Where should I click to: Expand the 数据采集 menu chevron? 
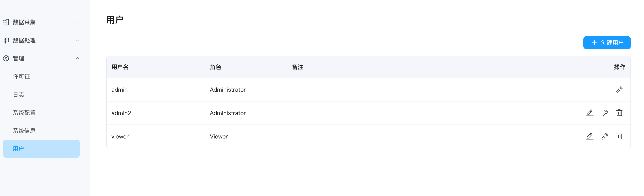click(77, 22)
